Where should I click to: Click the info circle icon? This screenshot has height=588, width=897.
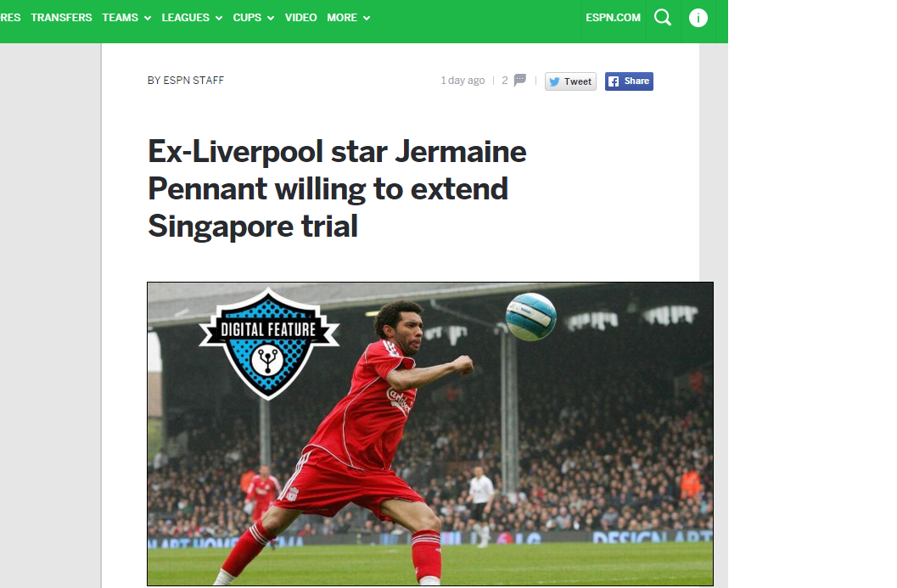point(698,18)
